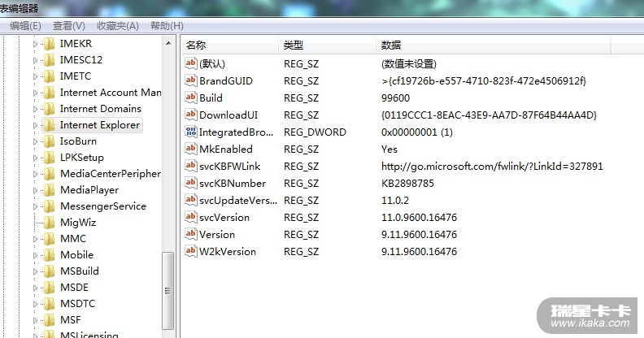Click the Internet Explorer folder icon
This screenshot has width=644, height=338.
tap(49, 125)
